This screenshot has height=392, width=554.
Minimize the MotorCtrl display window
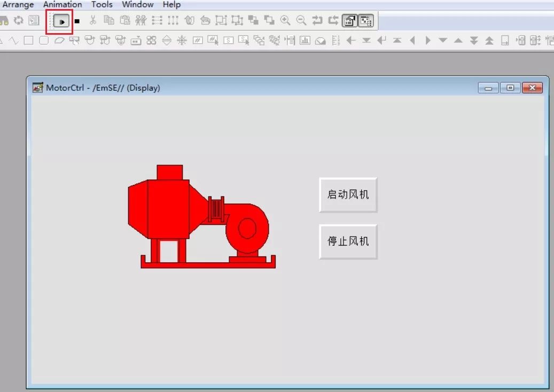[488, 88]
